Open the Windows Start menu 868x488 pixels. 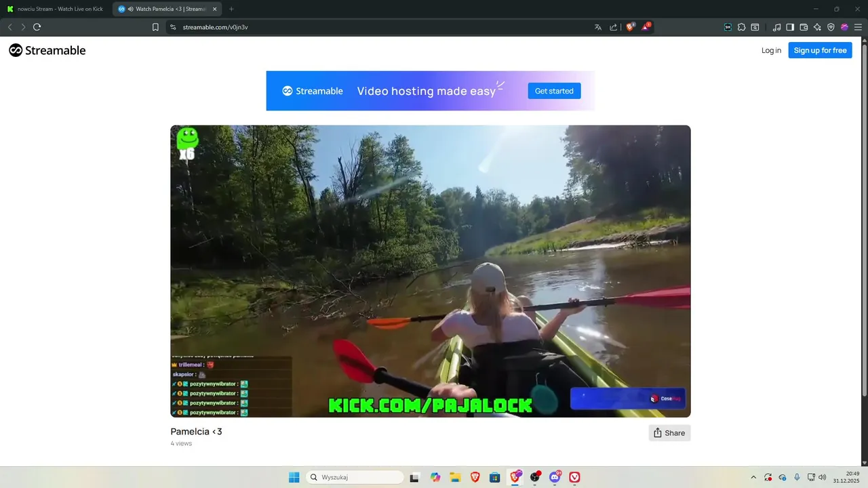pyautogui.click(x=294, y=477)
